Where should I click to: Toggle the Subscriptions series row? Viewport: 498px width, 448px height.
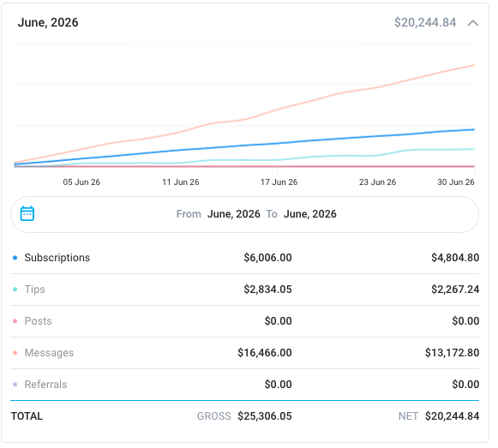[x=244, y=258]
